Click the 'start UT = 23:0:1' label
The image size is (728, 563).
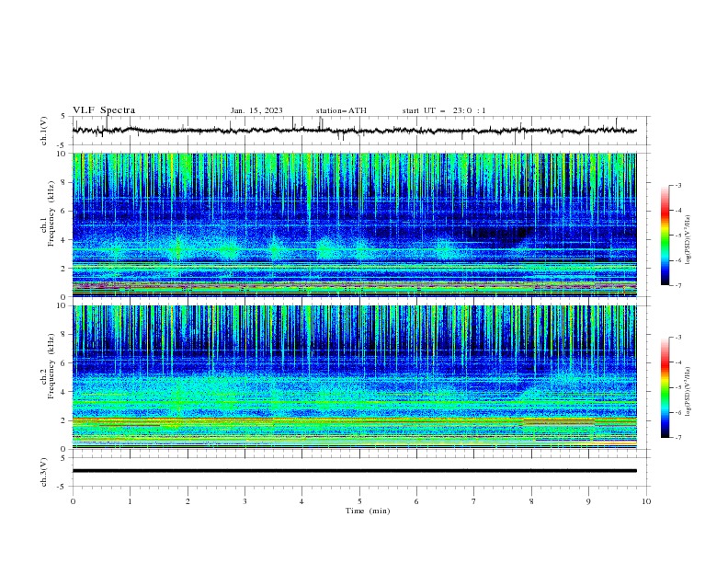tap(444, 110)
